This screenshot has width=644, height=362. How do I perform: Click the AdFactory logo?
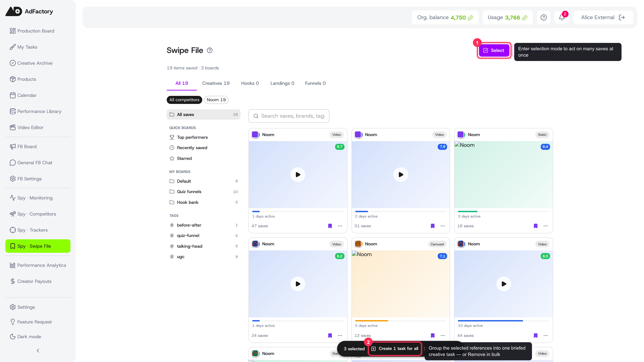pyautogui.click(x=29, y=12)
